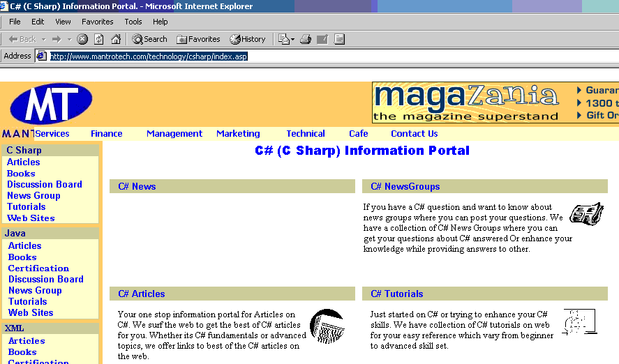Screen dimensions: 619x364
Task: Go to the Home page icon
Action: [116, 39]
